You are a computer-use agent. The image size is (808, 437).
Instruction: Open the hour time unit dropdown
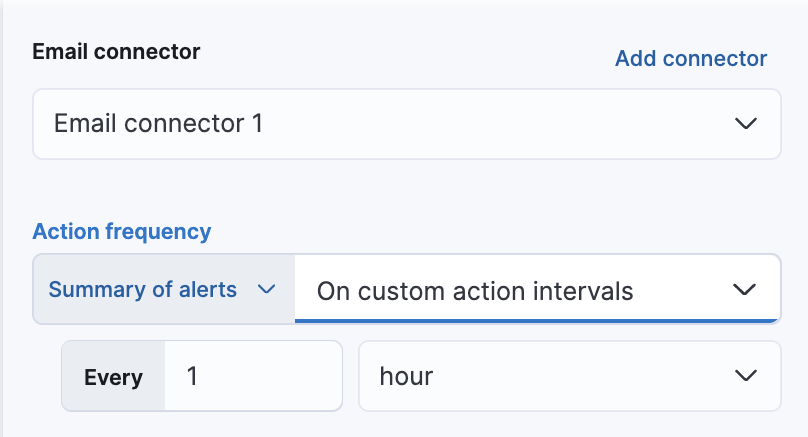coord(568,377)
